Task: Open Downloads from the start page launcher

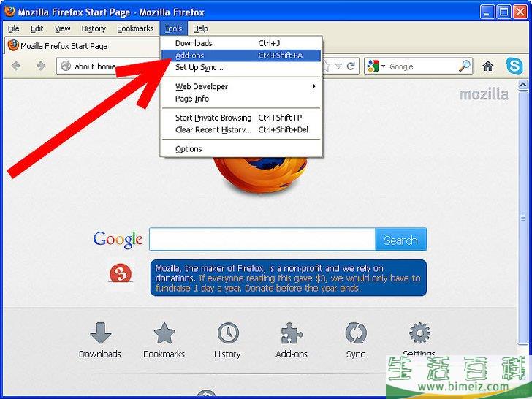Action: [x=100, y=341]
